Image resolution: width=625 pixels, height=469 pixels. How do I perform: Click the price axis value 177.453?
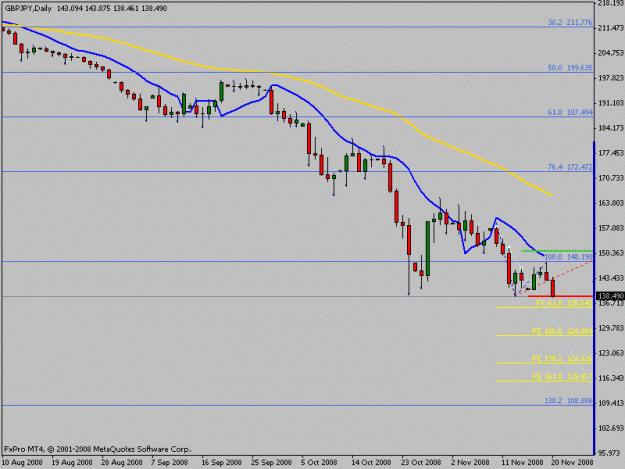pos(611,153)
